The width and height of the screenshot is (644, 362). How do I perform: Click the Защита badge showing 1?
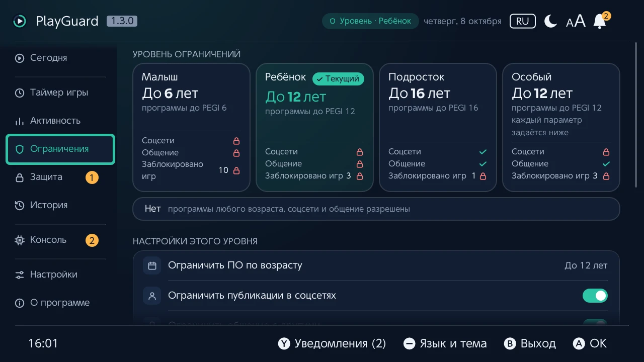92,177
